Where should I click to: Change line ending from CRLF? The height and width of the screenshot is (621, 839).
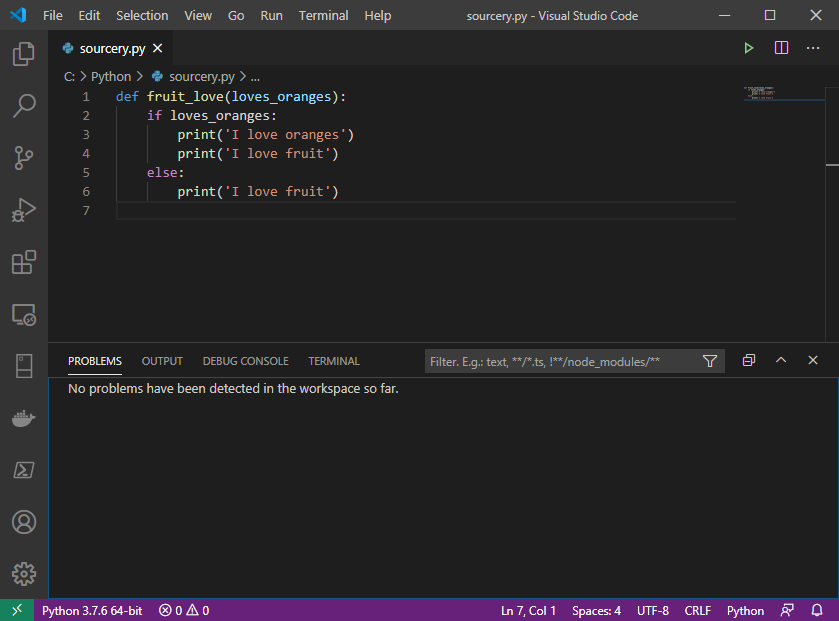(697, 610)
